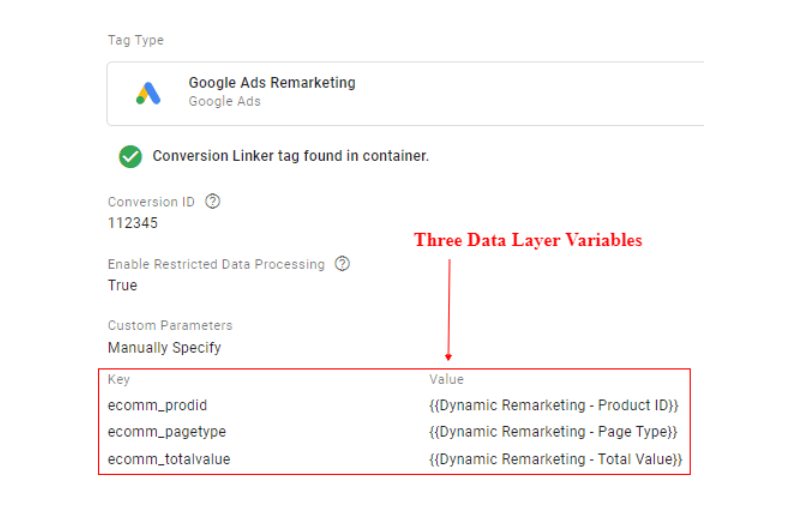Select the ecomm_totalvalue key
Viewport: 790px width, 523px height.
coord(169,459)
